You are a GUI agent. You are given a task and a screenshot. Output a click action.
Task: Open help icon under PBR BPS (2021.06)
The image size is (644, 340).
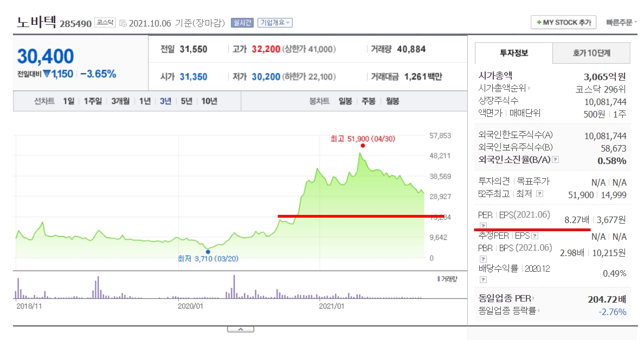click(483, 259)
